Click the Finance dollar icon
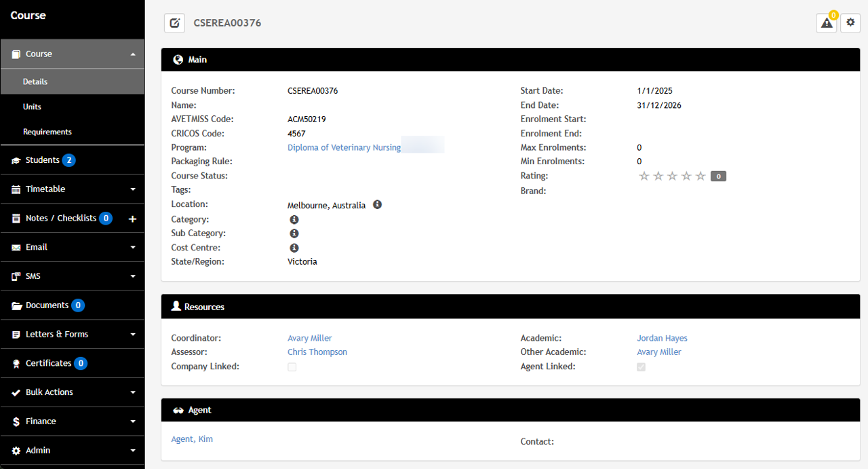The height and width of the screenshot is (469, 868). pyautogui.click(x=16, y=421)
